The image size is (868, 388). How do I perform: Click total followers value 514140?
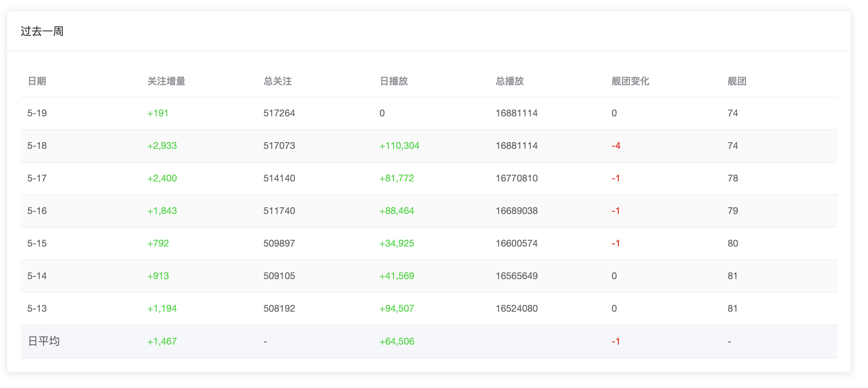(x=279, y=178)
